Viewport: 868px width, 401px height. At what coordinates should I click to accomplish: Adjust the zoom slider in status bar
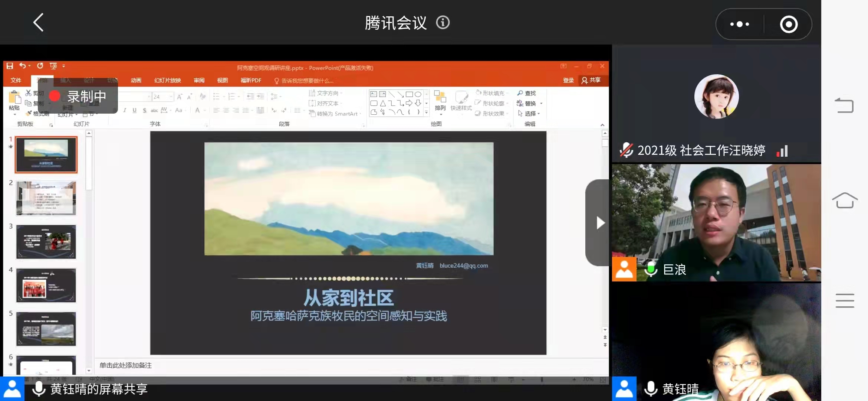tap(542, 379)
